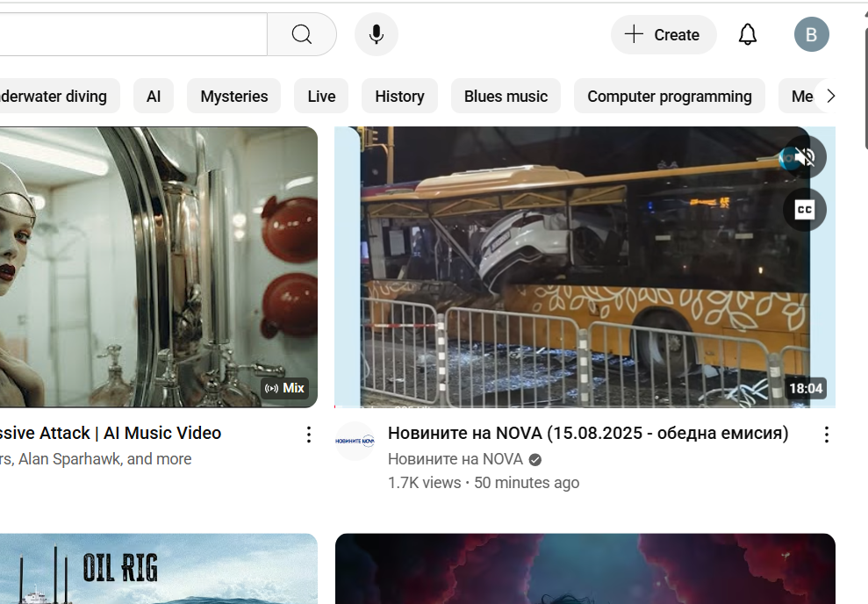Open more options for AI Music Video
Screen dimensions: 868x604
pos(309,434)
